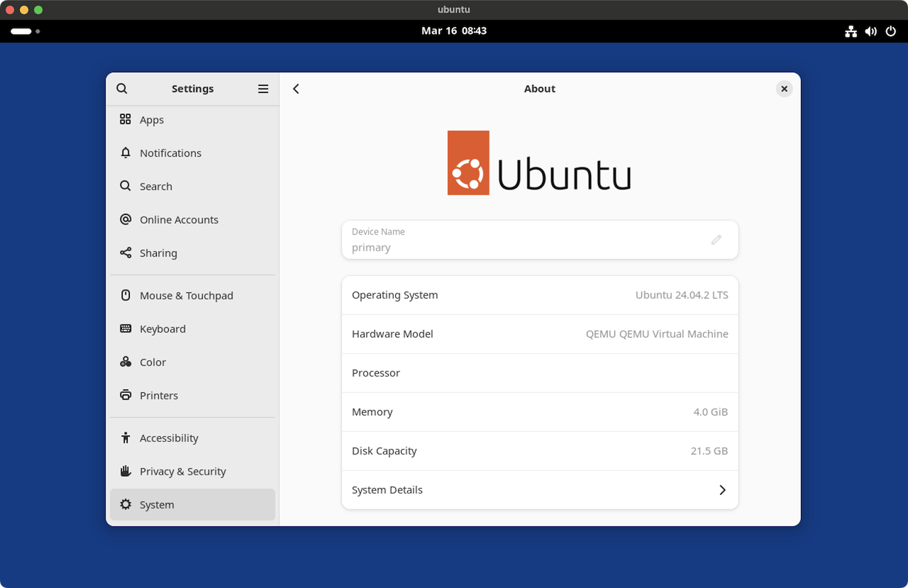Close the Settings window with X
Viewport: 908px width, 588px height.
click(x=784, y=89)
